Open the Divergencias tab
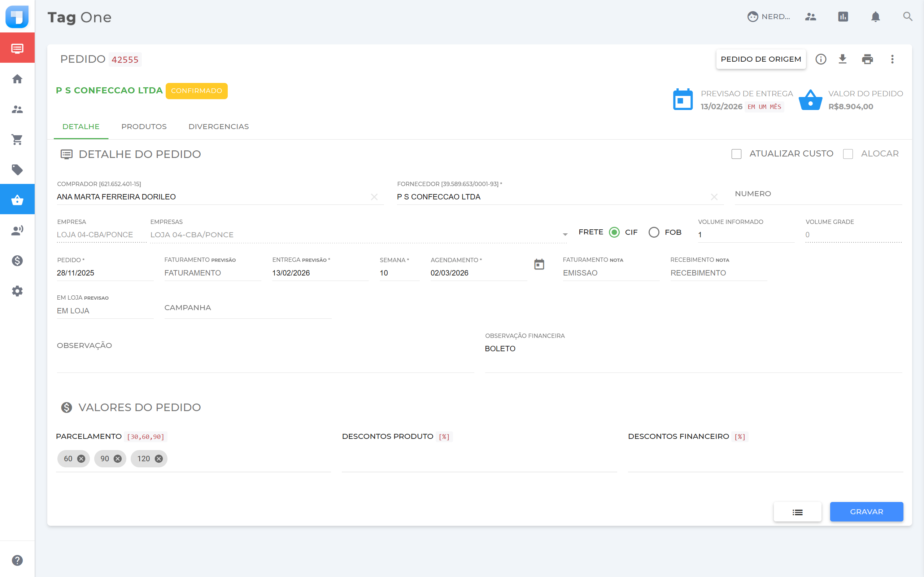924x577 pixels. [x=218, y=127]
